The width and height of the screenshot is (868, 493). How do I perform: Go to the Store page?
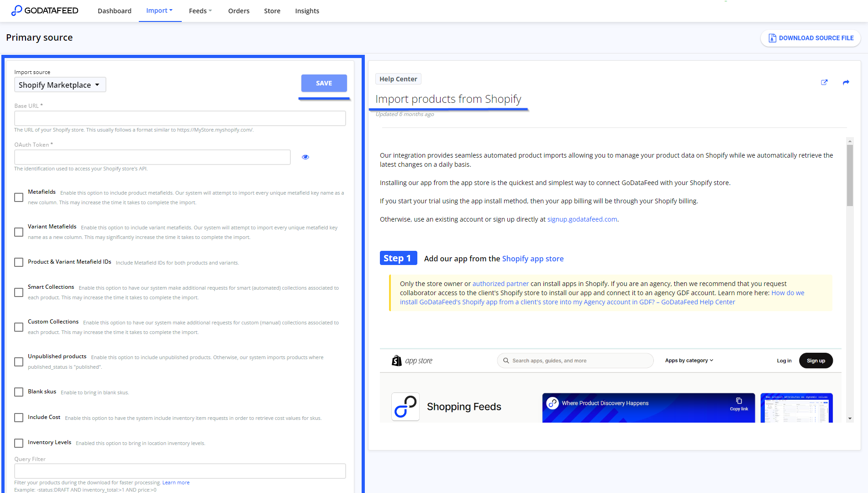pyautogui.click(x=272, y=11)
